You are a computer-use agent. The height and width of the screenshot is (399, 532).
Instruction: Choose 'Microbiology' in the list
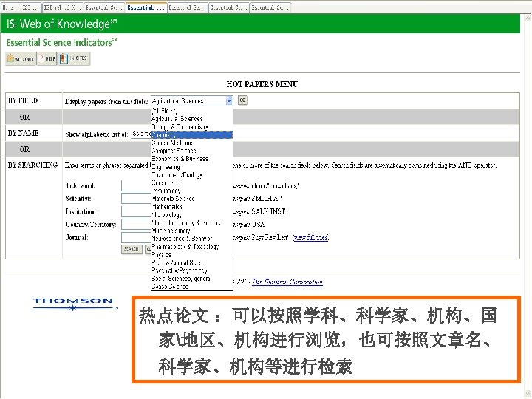click(x=191, y=215)
